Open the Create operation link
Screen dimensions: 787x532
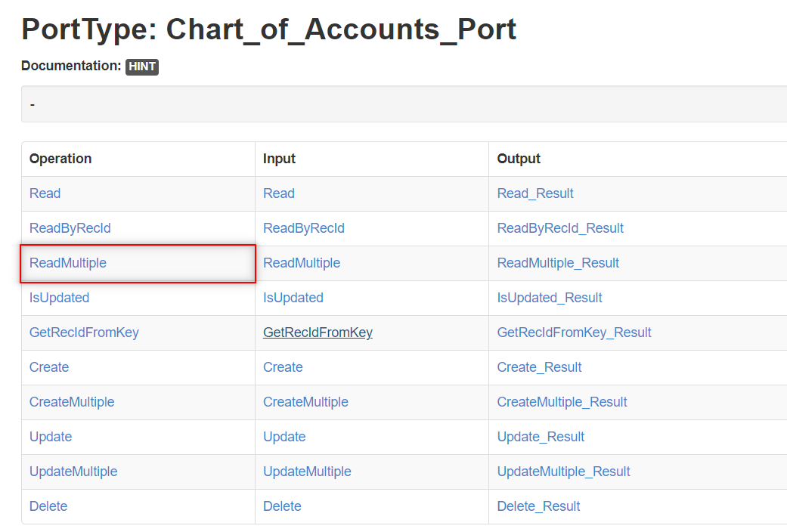click(x=48, y=367)
